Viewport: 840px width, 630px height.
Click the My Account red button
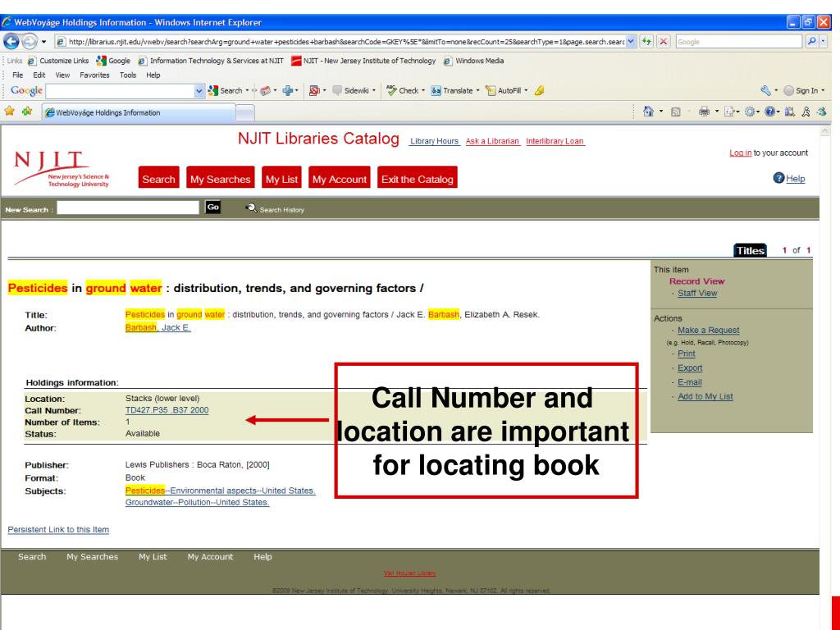340,178
